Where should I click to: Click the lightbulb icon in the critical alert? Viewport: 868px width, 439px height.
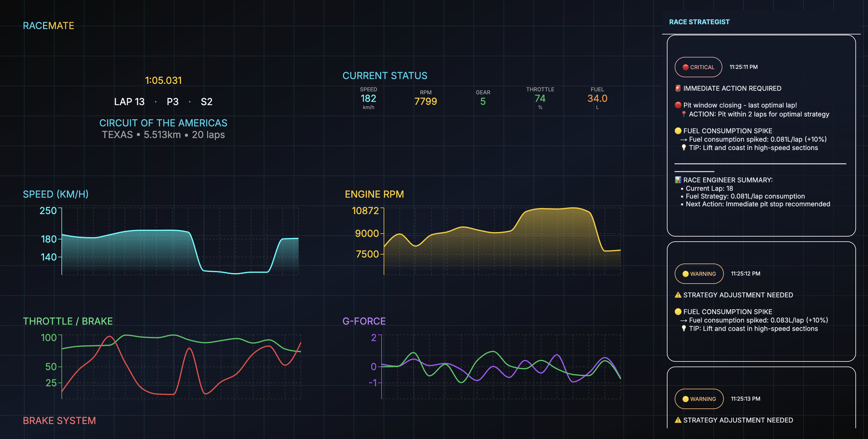tap(683, 148)
